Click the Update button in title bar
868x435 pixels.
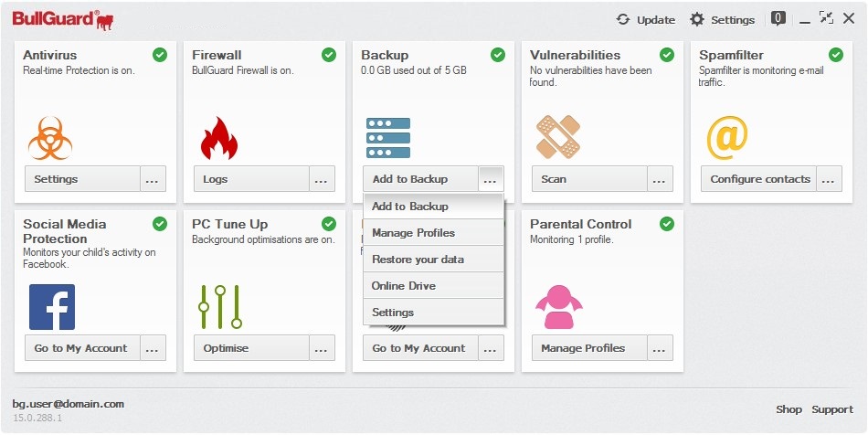coord(646,19)
